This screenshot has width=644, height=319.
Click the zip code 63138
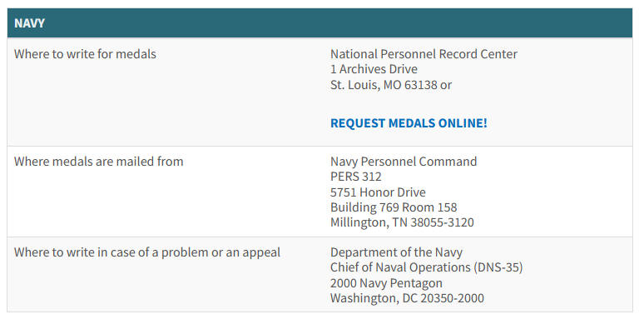tap(421, 85)
